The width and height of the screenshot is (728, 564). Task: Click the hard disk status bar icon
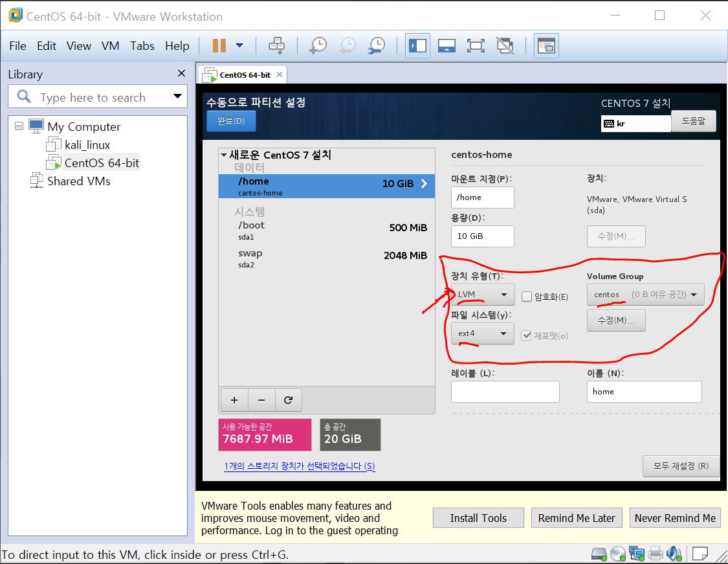pyautogui.click(x=599, y=554)
